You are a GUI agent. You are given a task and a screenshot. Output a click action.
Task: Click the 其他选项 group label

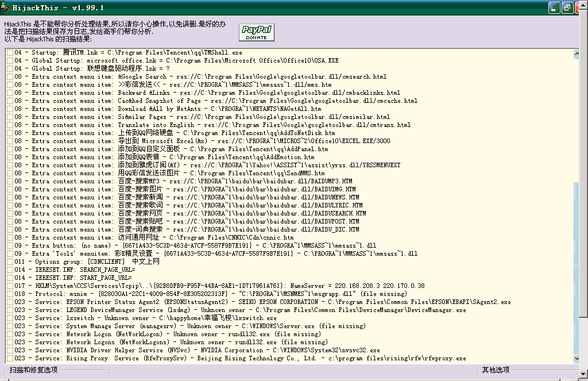tap(496, 370)
